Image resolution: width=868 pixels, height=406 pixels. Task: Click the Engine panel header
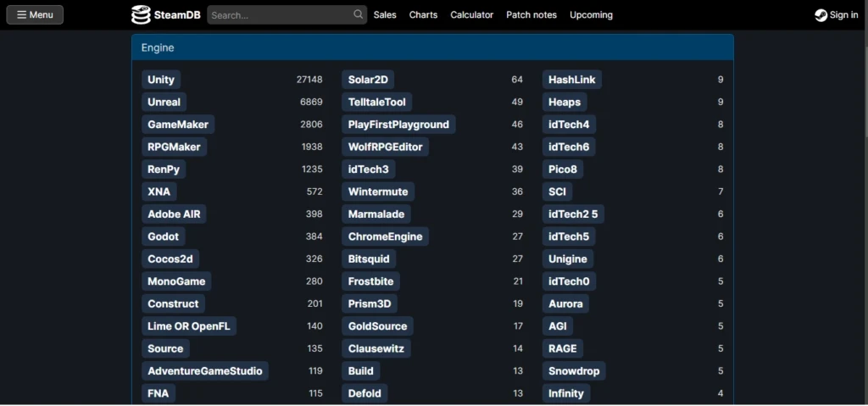432,47
